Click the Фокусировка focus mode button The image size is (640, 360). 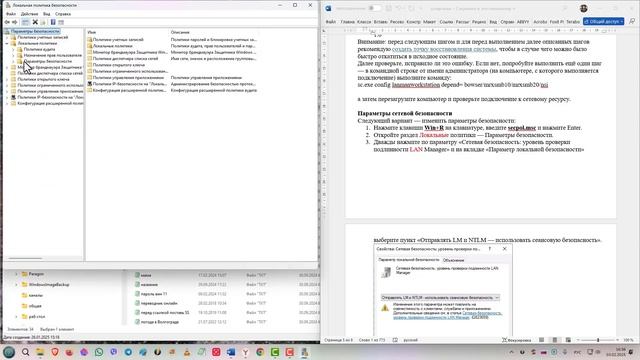[516, 340]
